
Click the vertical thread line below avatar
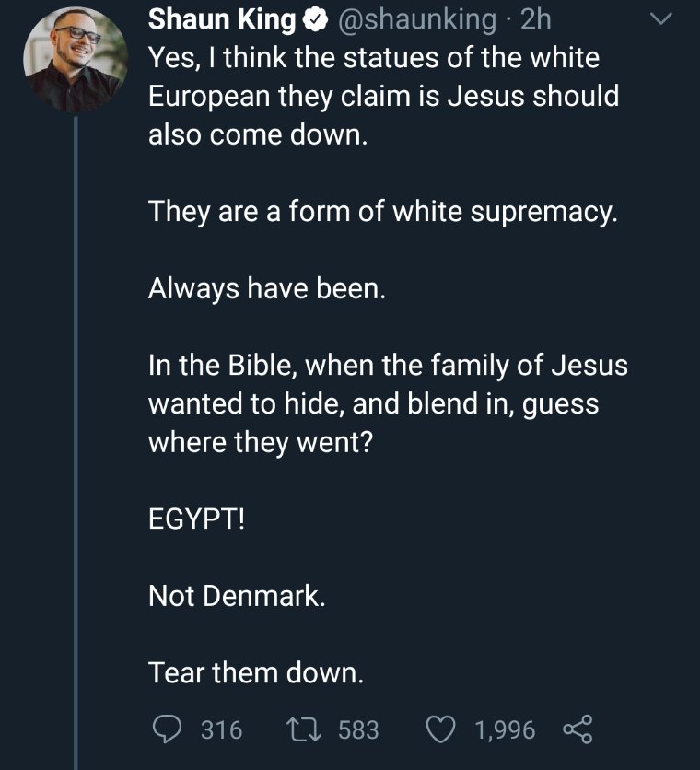point(76,414)
